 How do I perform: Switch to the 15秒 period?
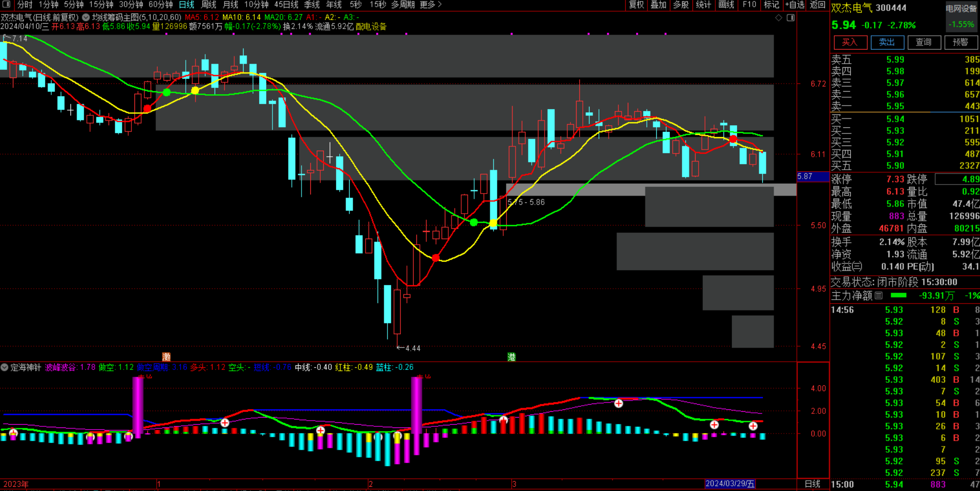pyautogui.click(x=378, y=5)
